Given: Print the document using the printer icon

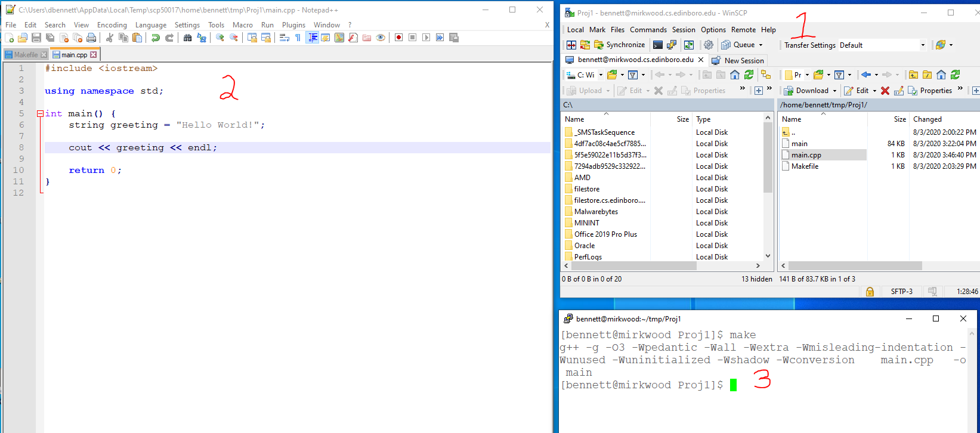Looking at the screenshot, I should (91, 38).
